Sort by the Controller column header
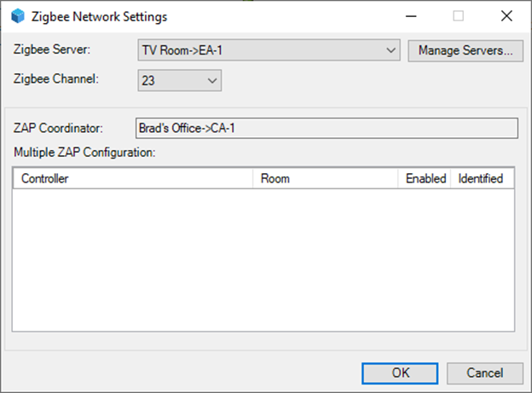The width and height of the screenshot is (532, 393). (x=133, y=178)
